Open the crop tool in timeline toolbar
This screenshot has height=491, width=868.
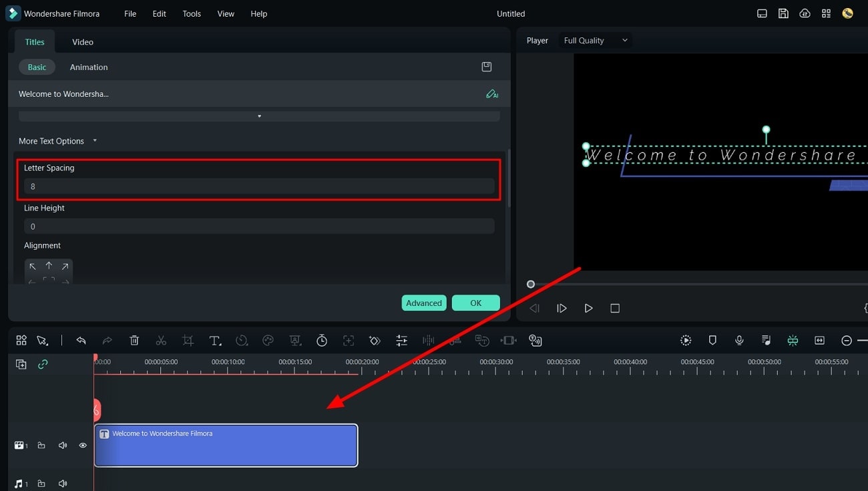[x=188, y=341]
